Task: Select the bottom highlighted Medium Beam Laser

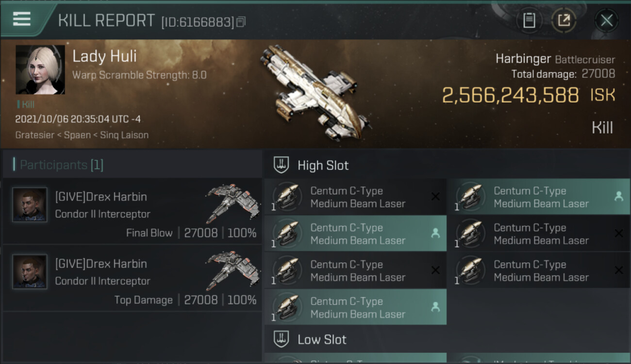Action: (x=355, y=307)
